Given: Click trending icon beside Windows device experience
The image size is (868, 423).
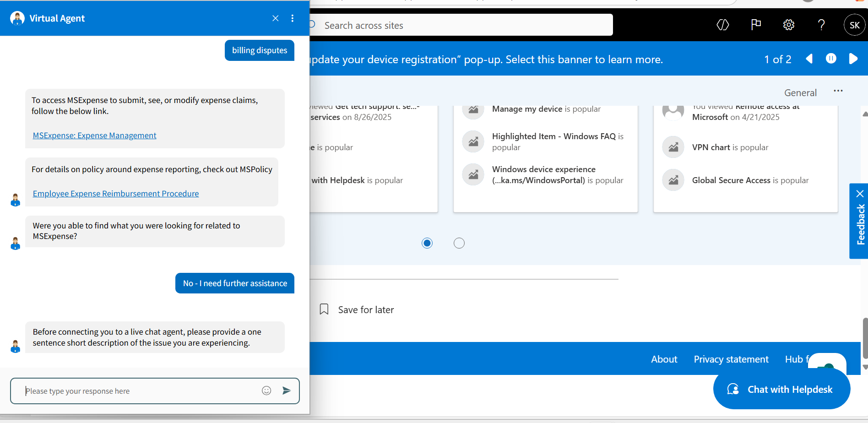Looking at the screenshot, I should tap(473, 174).
